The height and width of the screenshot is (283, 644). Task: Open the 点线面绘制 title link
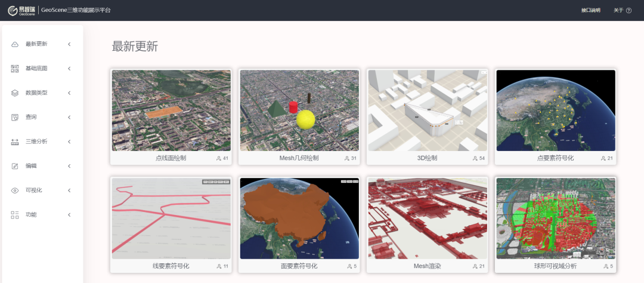click(171, 158)
